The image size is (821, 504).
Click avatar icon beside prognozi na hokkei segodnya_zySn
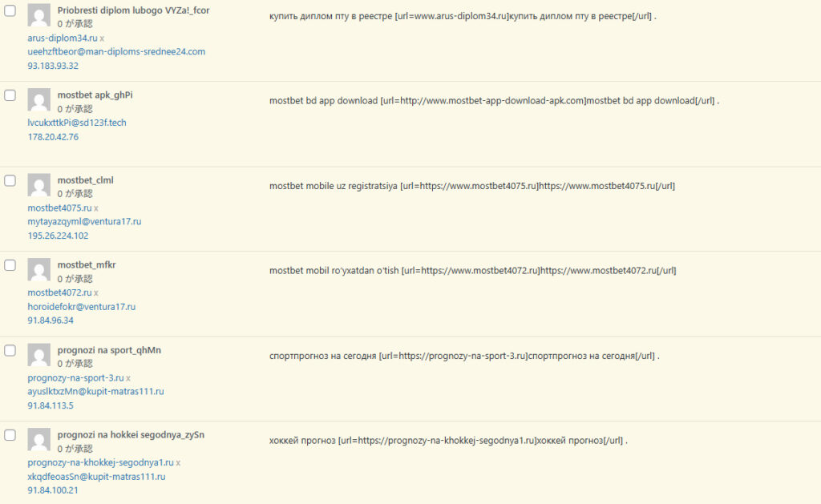coord(39,440)
